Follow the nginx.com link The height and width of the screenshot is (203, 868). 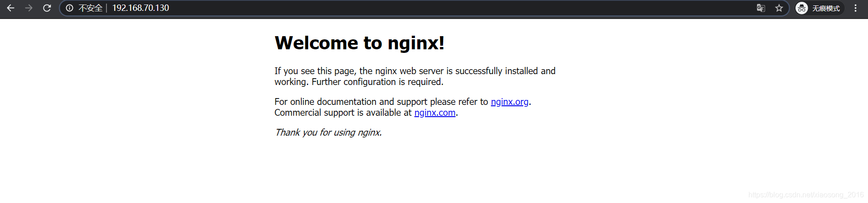435,113
